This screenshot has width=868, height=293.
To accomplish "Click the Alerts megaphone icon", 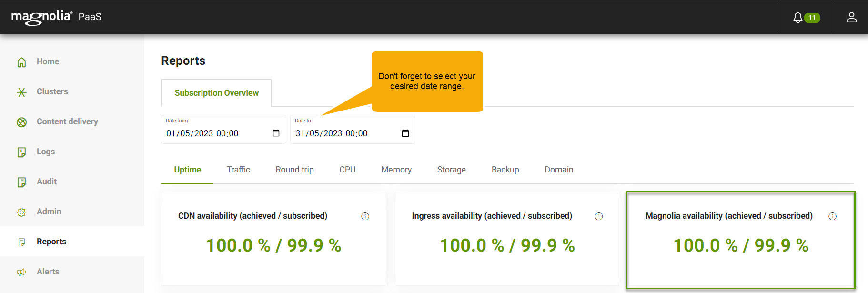I will click(21, 272).
